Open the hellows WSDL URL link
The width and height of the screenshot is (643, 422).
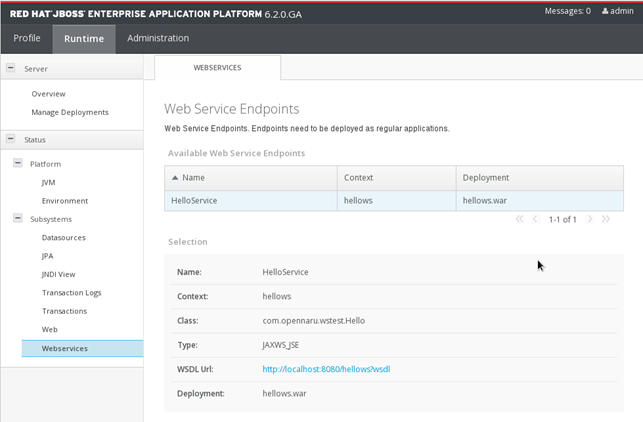(325, 369)
